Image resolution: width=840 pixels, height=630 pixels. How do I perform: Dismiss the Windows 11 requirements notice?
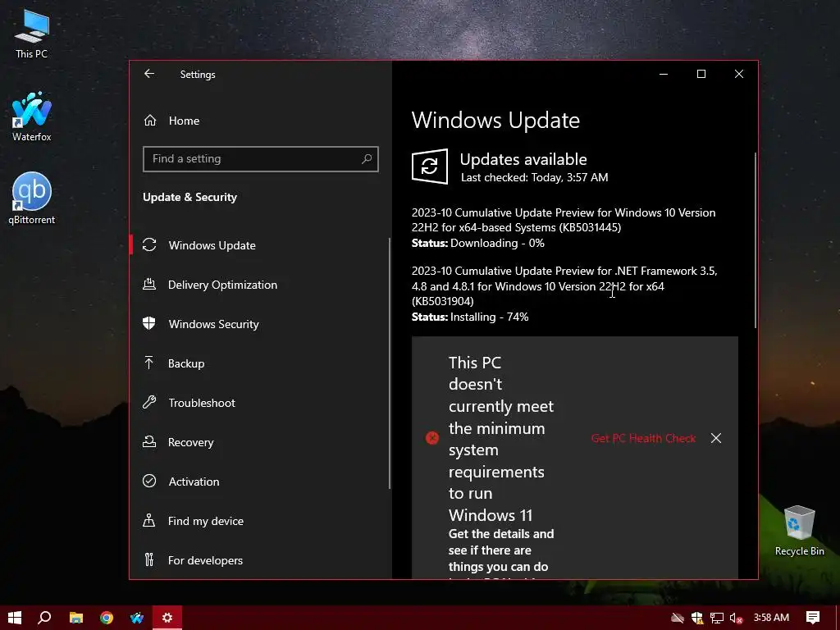(x=715, y=438)
